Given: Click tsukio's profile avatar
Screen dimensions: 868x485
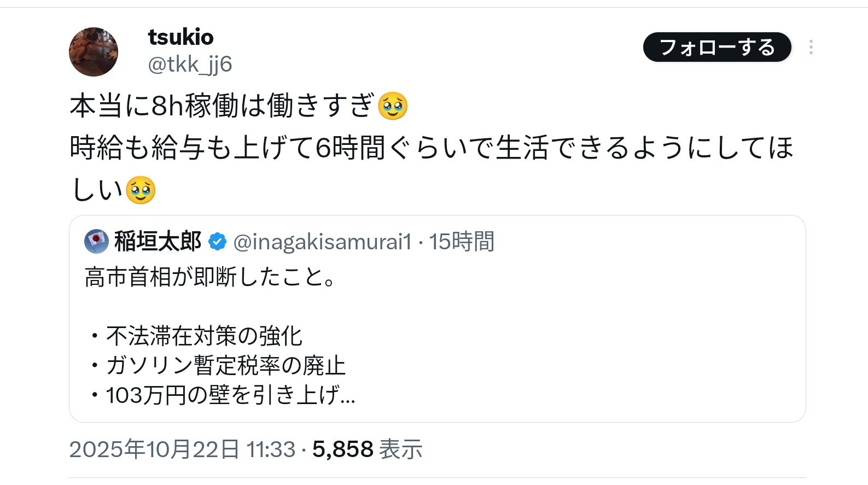Looking at the screenshot, I should tap(94, 52).
